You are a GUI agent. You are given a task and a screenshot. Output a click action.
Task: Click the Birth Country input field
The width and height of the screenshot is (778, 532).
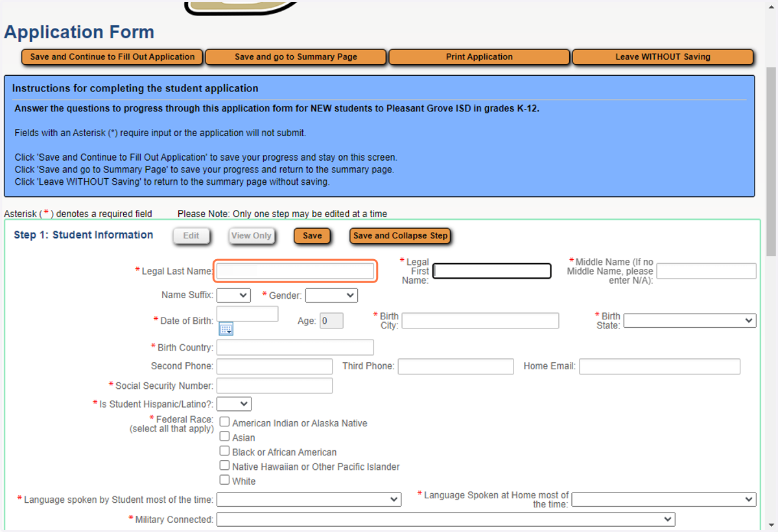point(295,347)
